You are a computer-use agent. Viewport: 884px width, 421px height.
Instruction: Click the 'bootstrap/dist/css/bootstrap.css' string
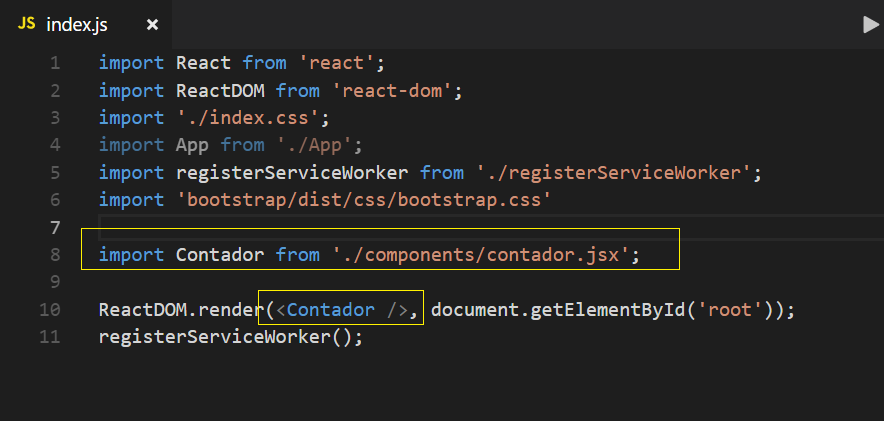pos(364,200)
